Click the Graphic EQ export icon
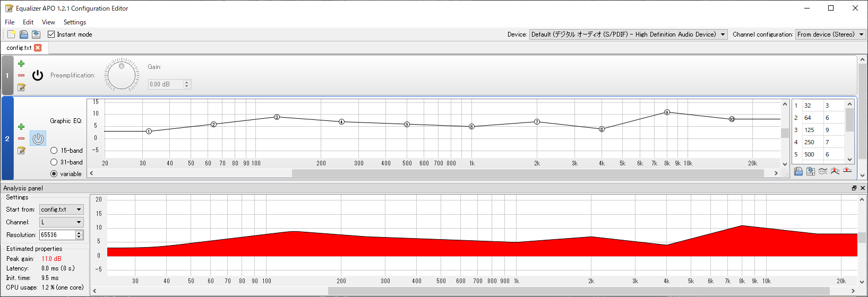This screenshot has width=868, height=297. (x=811, y=171)
